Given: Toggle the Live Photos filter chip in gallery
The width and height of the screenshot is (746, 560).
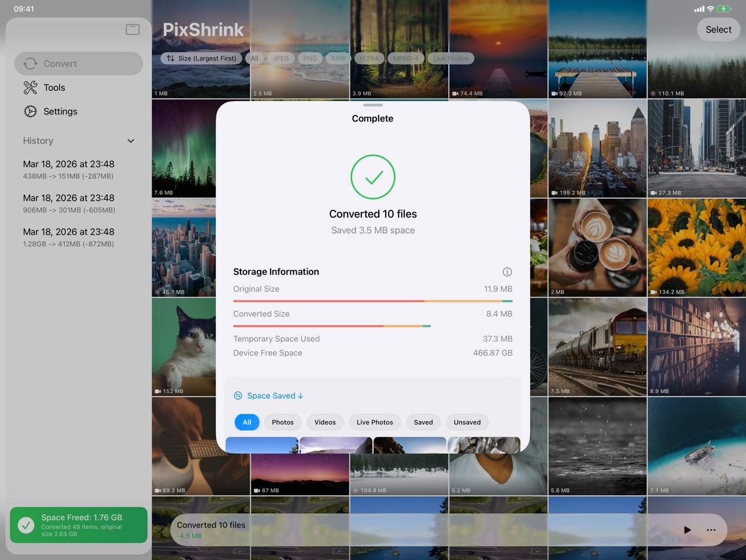Looking at the screenshot, I should (x=450, y=58).
